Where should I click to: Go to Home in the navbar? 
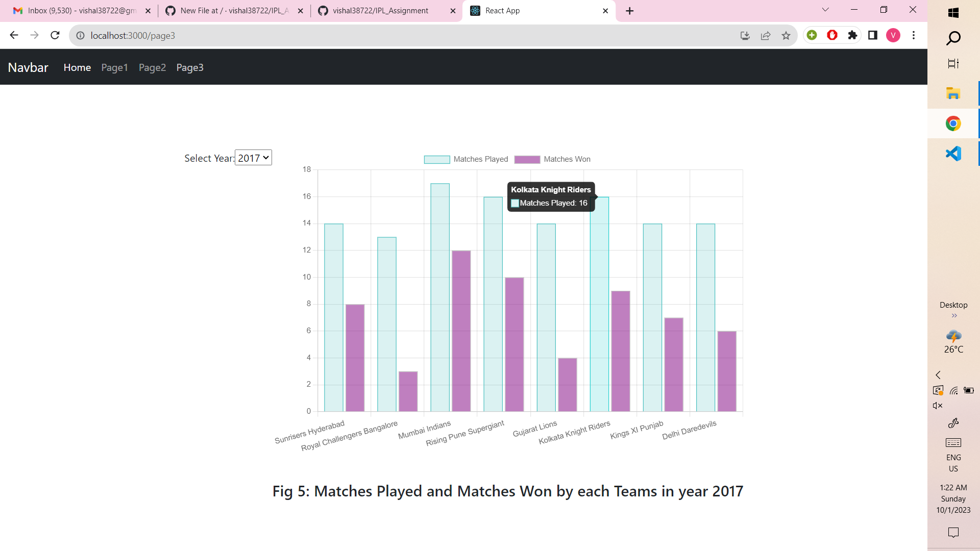coord(77,67)
